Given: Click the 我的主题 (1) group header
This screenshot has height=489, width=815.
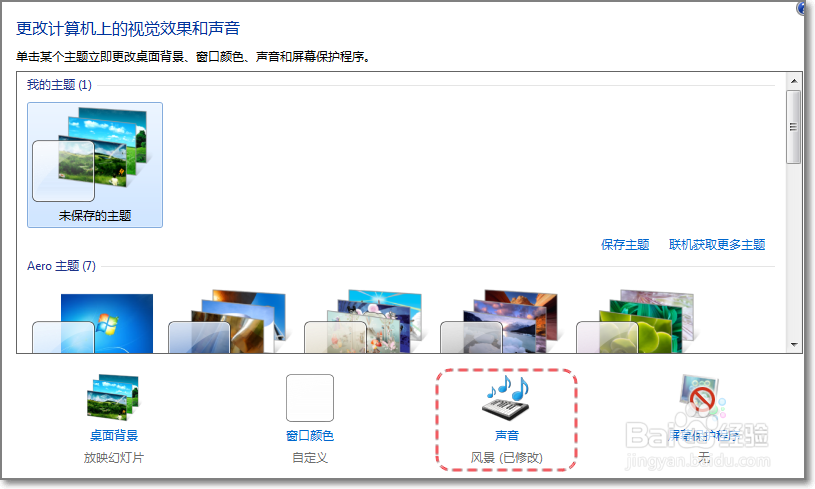Looking at the screenshot, I should pos(59,85).
